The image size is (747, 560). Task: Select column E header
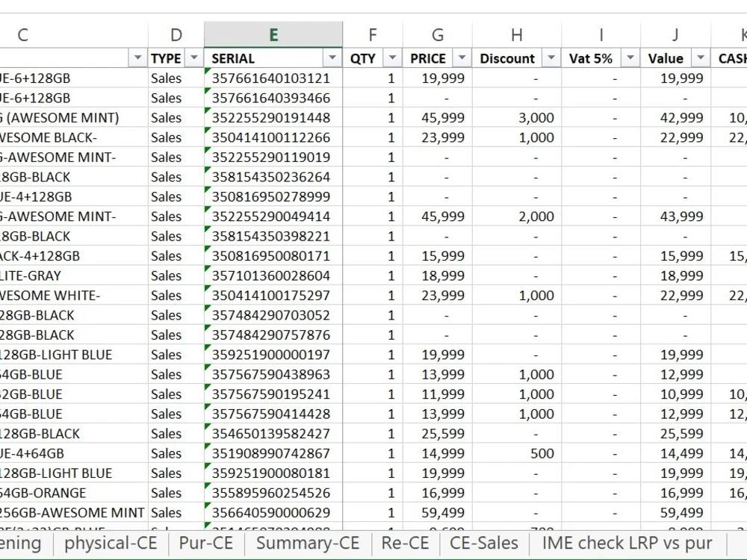[273, 35]
